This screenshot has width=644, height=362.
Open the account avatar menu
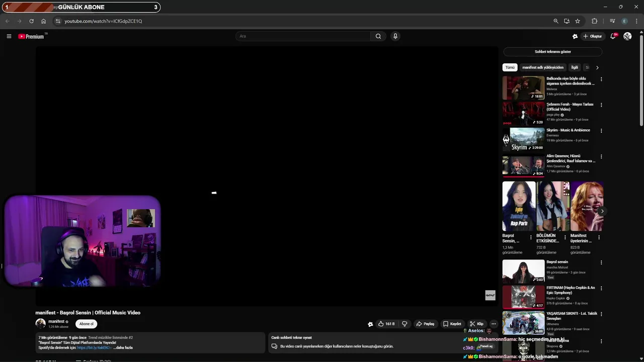point(627,36)
